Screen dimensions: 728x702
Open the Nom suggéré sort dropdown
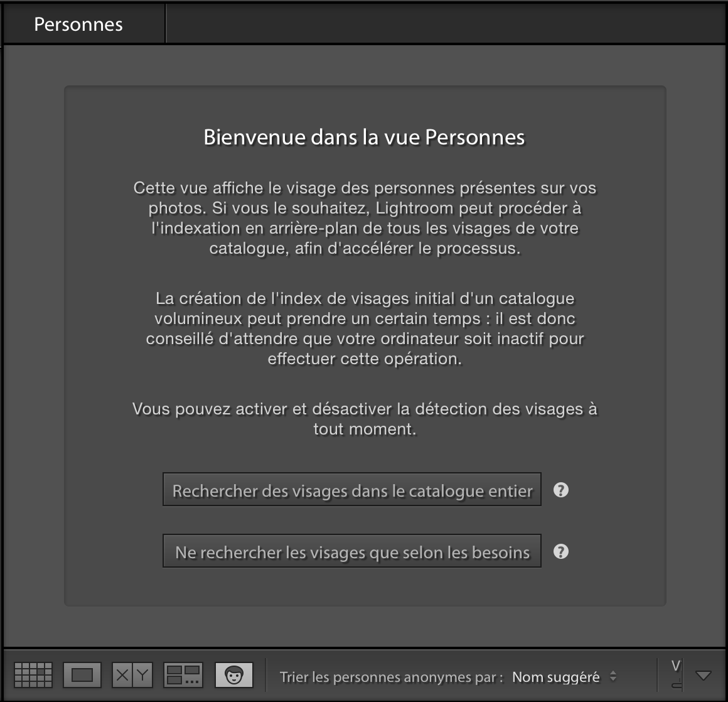tap(559, 678)
